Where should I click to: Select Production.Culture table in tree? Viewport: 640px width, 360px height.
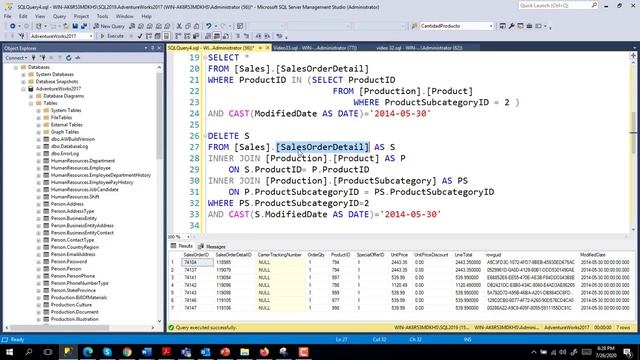(71, 304)
